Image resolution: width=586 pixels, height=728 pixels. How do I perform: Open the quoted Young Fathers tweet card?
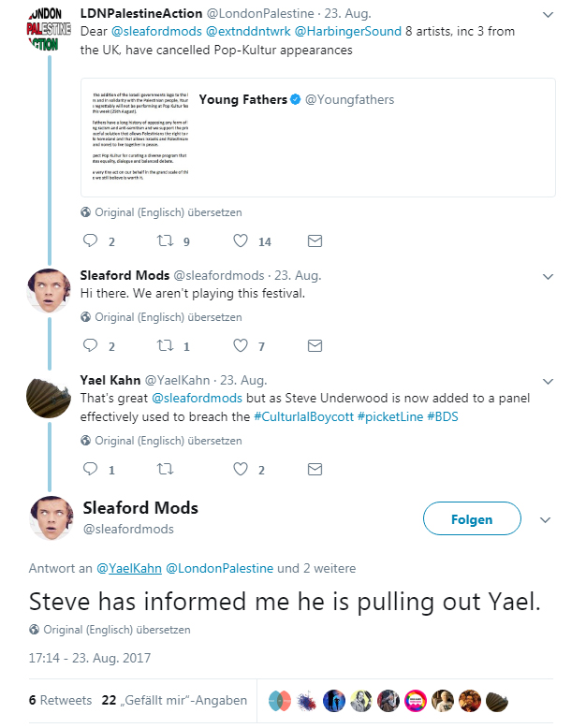point(319,137)
